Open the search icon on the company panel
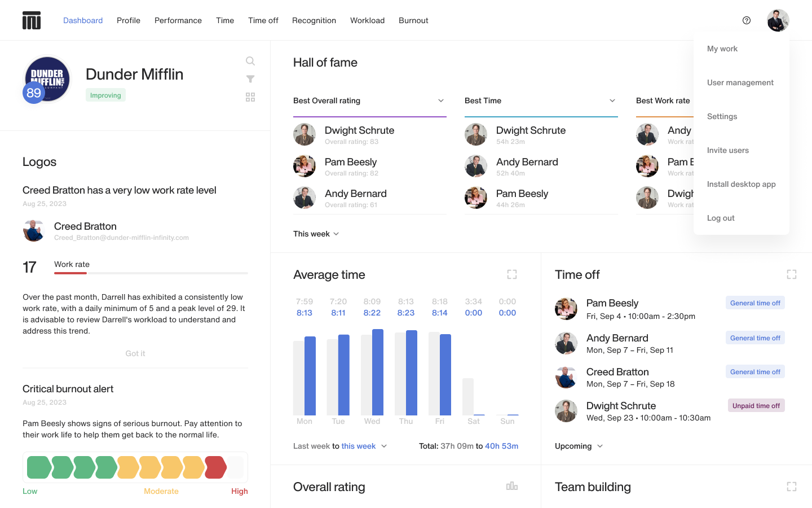Image resolution: width=812 pixels, height=508 pixels. pyautogui.click(x=250, y=61)
